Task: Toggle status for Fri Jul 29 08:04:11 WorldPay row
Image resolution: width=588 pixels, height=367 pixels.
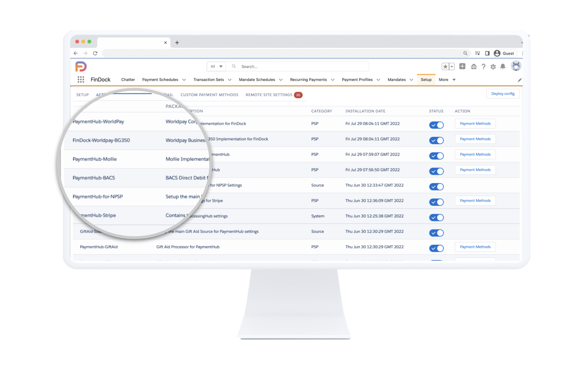Action: click(436, 125)
